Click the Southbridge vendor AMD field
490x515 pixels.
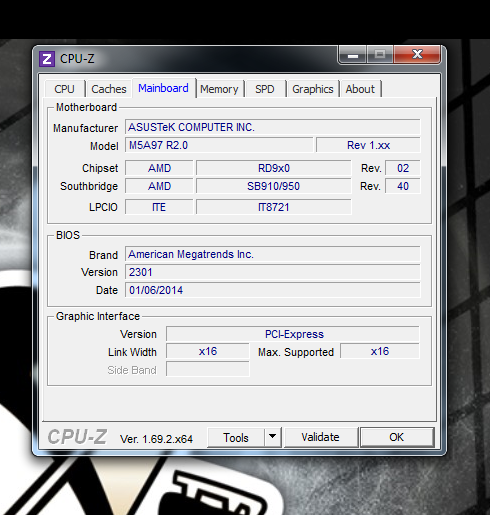pos(159,186)
